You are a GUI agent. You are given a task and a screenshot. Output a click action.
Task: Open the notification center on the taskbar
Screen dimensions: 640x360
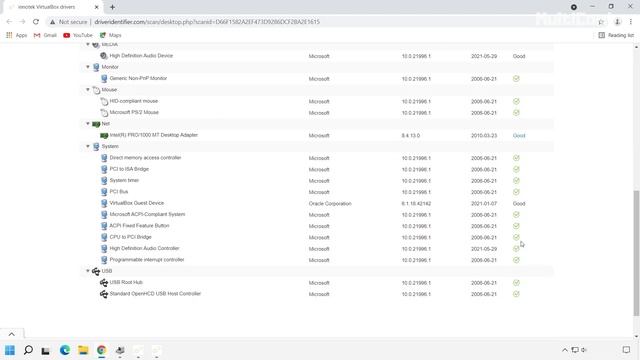(626, 350)
